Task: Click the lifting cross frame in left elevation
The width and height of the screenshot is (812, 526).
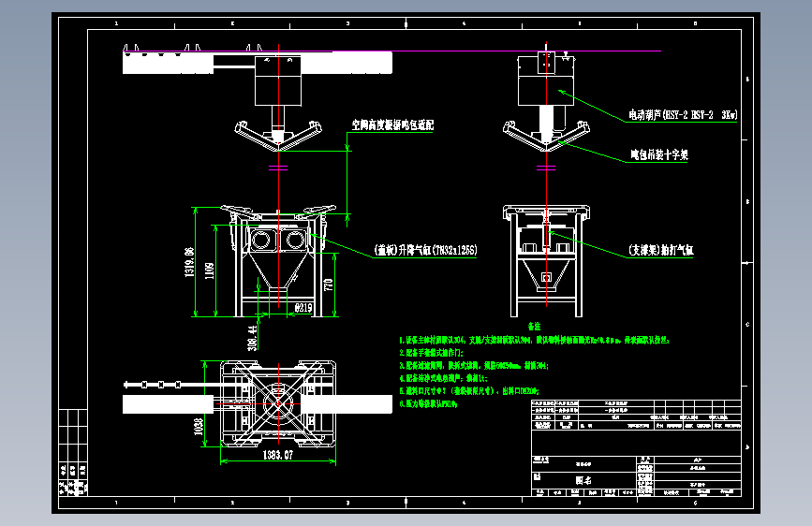Action: 278,136
